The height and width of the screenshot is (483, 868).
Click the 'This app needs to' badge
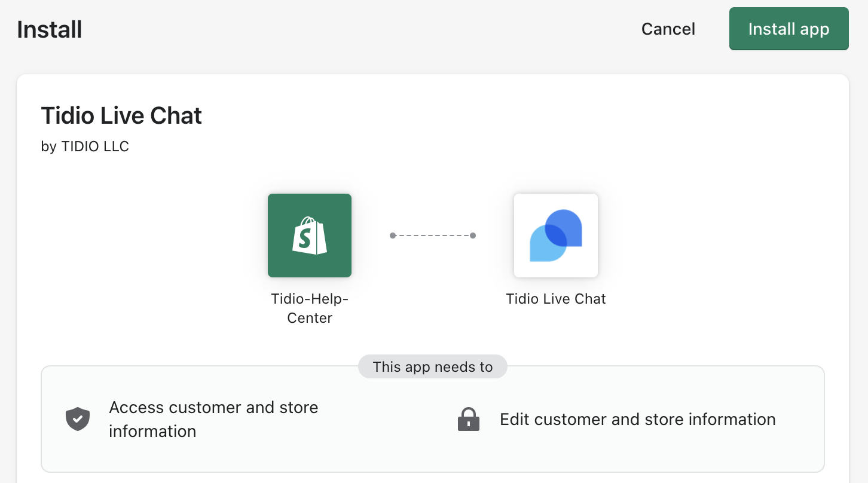click(433, 366)
